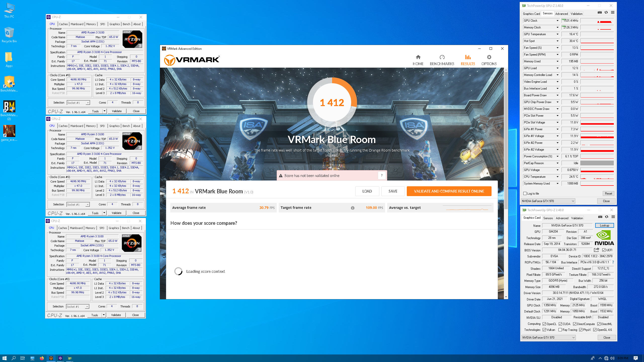Click the taskbar clock showing 8:09 PM

click(x=623, y=358)
